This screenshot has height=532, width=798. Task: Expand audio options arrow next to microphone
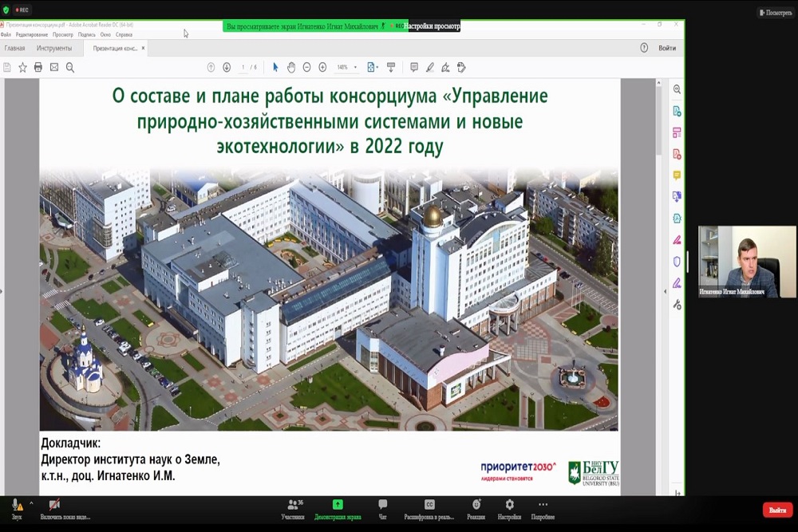31,503
